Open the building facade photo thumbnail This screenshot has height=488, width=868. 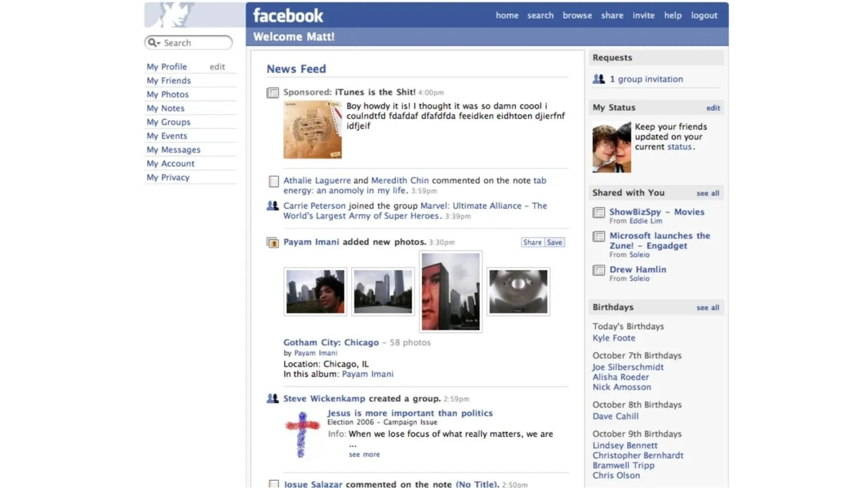click(x=450, y=291)
